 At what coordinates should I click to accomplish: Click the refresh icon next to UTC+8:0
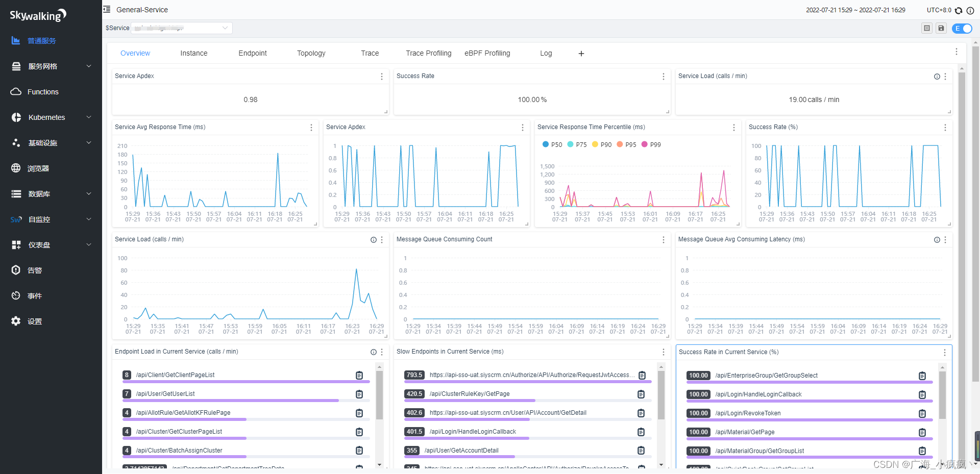(959, 10)
